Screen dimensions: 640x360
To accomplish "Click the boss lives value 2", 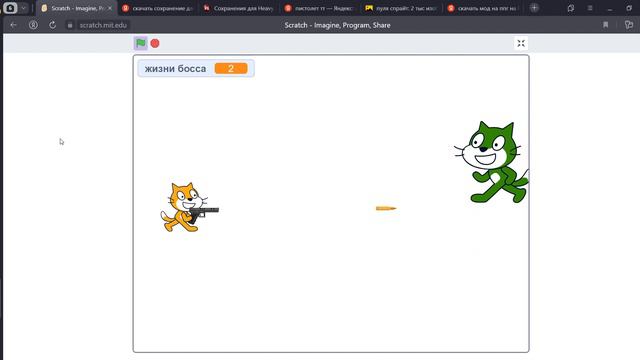I will click(231, 69).
